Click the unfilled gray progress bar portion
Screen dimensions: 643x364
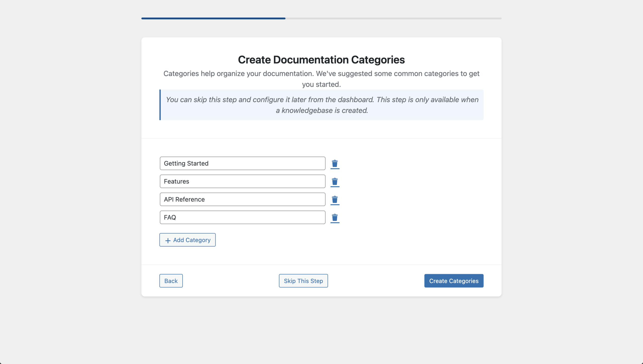[393, 18]
